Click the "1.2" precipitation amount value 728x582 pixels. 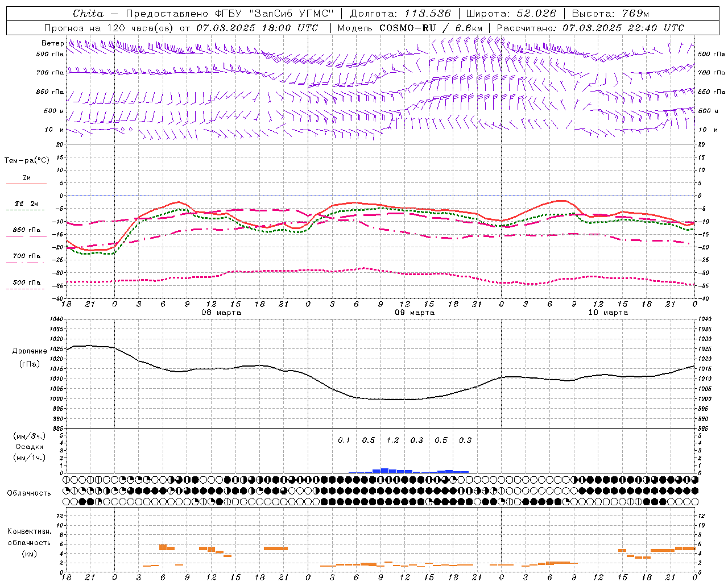pos(392,440)
